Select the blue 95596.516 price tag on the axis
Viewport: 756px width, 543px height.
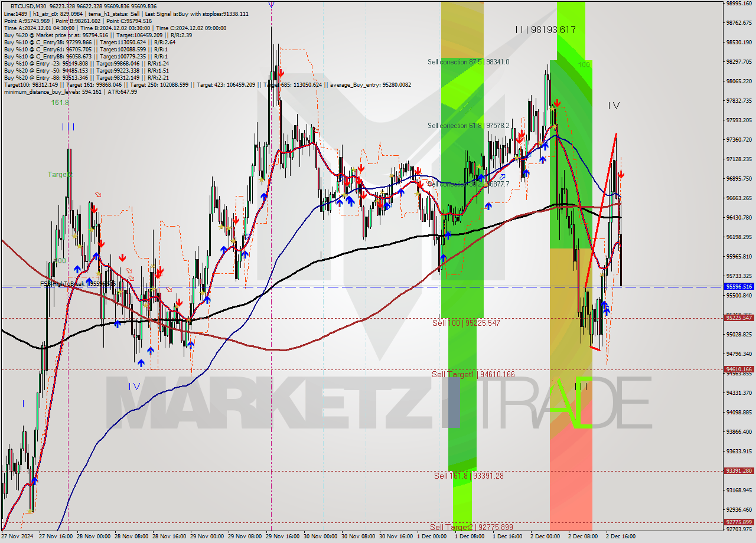739,286
